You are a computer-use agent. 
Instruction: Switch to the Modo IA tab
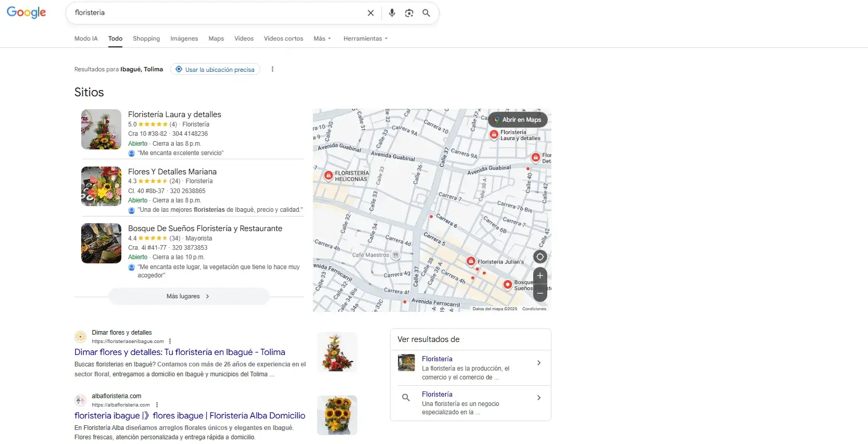click(x=86, y=39)
